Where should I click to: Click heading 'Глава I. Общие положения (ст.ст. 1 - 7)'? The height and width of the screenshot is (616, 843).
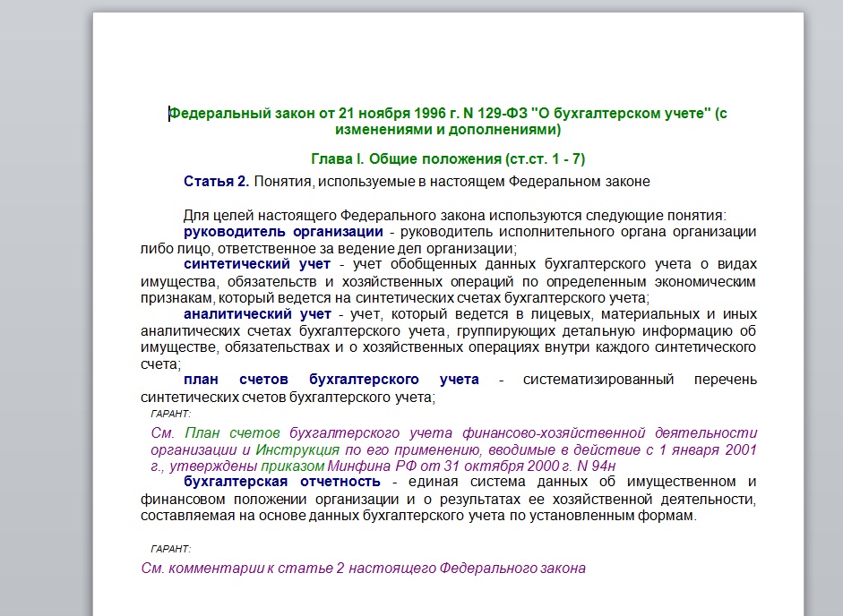coord(448,159)
